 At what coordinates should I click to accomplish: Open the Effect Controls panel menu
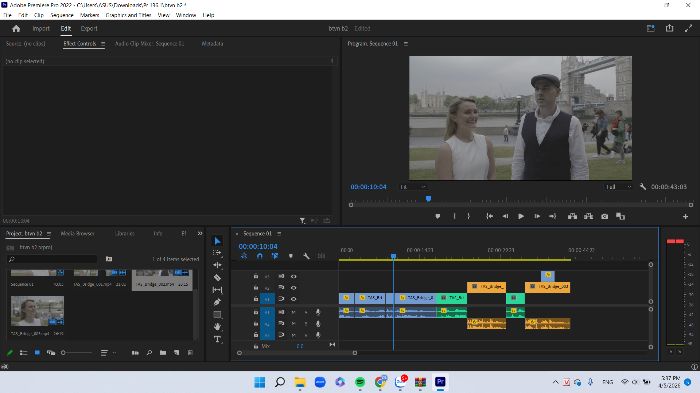(103, 44)
